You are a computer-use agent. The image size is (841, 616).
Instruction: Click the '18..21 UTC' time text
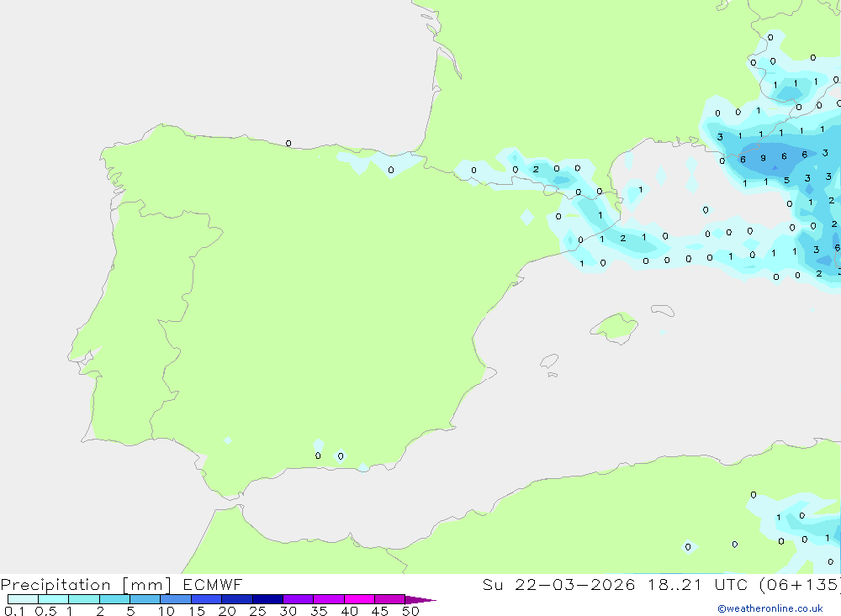pos(698,584)
